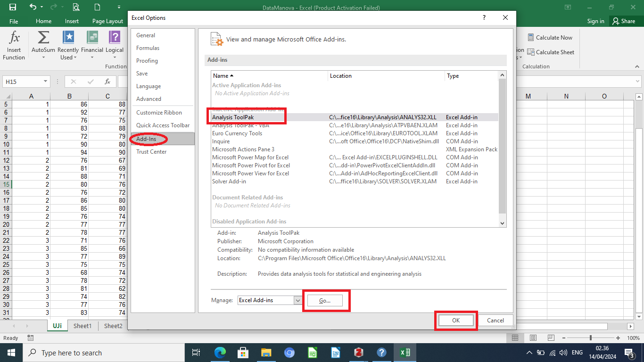
Task: Click the zoom in plus icon
Action: [618, 338]
